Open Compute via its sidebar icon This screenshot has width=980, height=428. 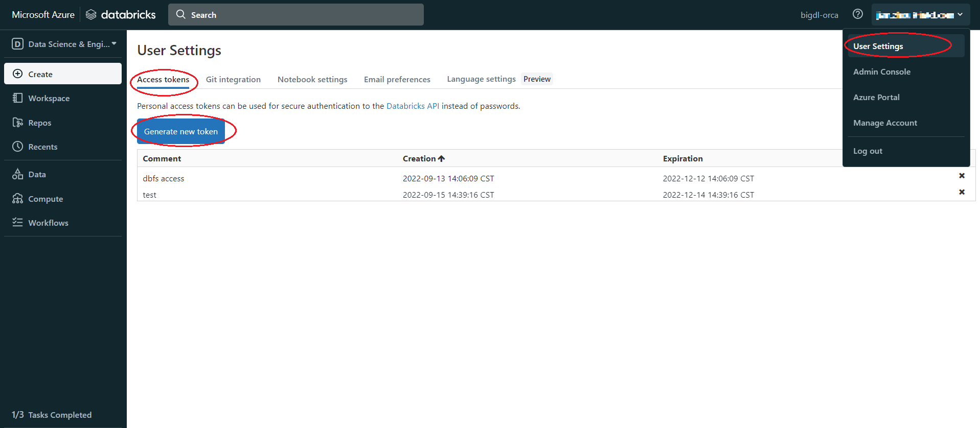[x=17, y=199]
